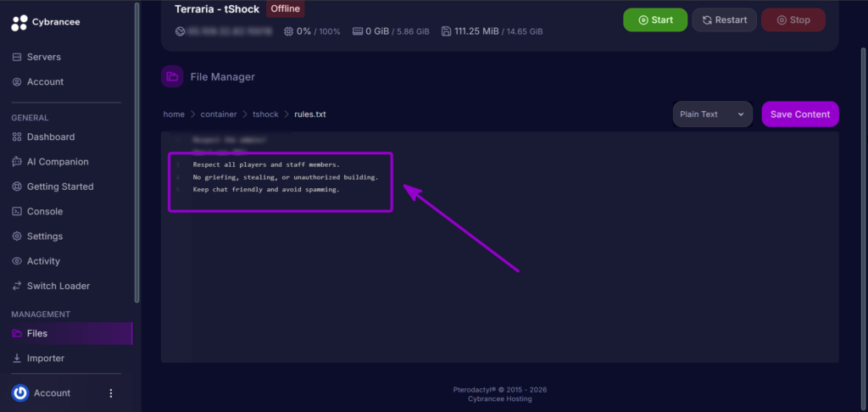
Task: Click the rules.txt breadcrumb
Action: pos(310,114)
